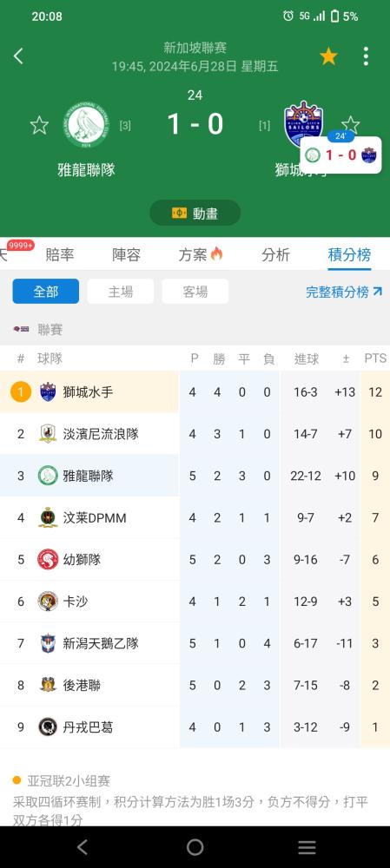This screenshot has width=390, height=868.
Task: Switch to the 賠率 tab
Action: pos(60,254)
